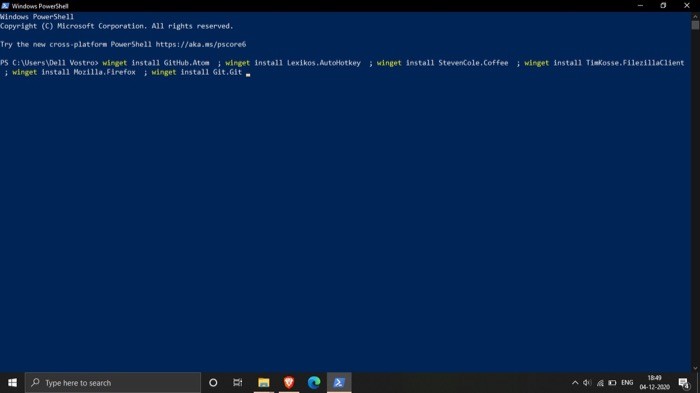Launch File Explorer from taskbar
The image size is (700, 393).
(x=264, y=383)
